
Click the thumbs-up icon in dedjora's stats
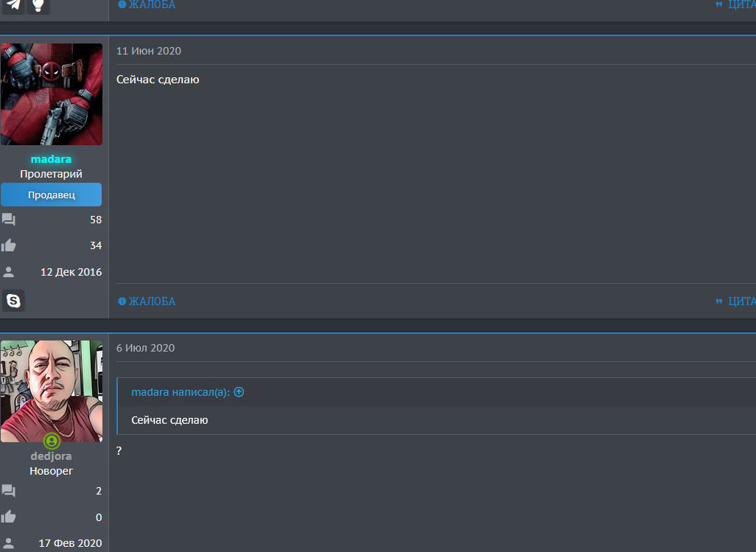9,517
